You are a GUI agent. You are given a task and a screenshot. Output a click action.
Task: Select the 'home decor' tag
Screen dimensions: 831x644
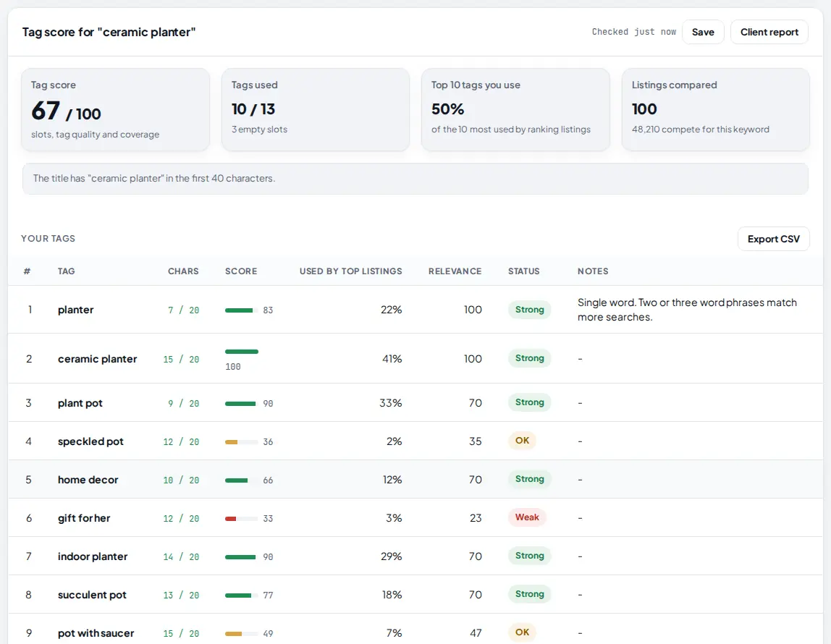click(x=88, y=480)
